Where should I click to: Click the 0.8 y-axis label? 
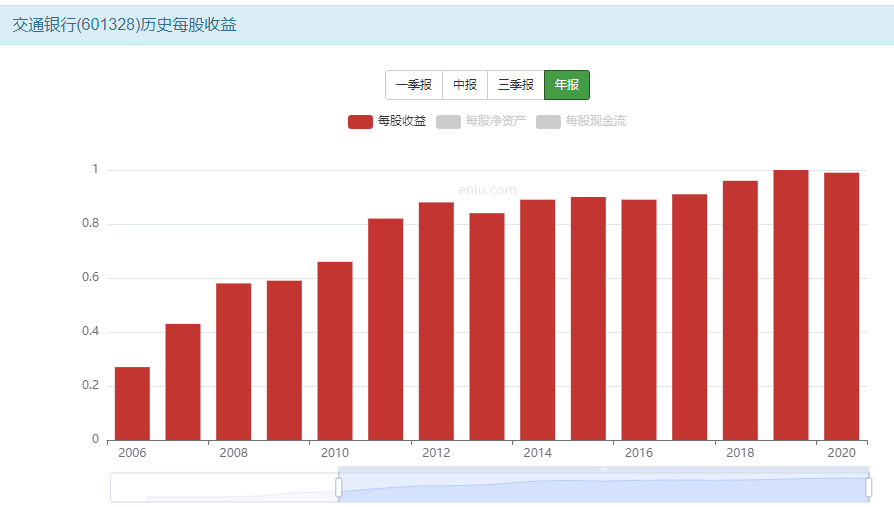coord(91,223)
